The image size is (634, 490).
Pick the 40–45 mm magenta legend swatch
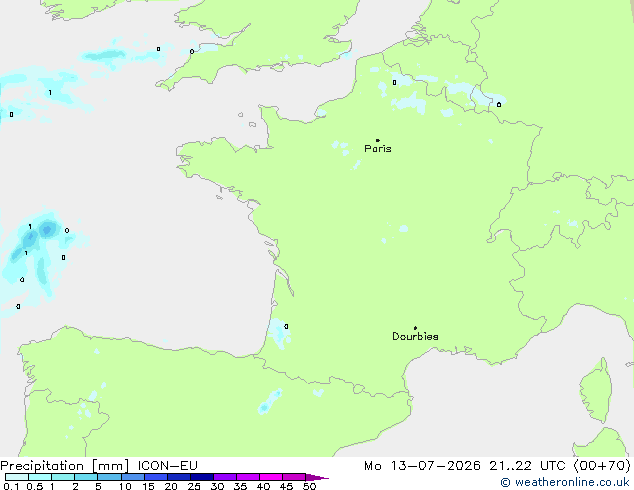271,477
